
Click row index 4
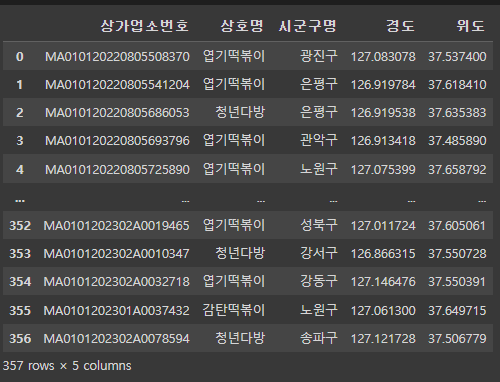click(20, 169)
